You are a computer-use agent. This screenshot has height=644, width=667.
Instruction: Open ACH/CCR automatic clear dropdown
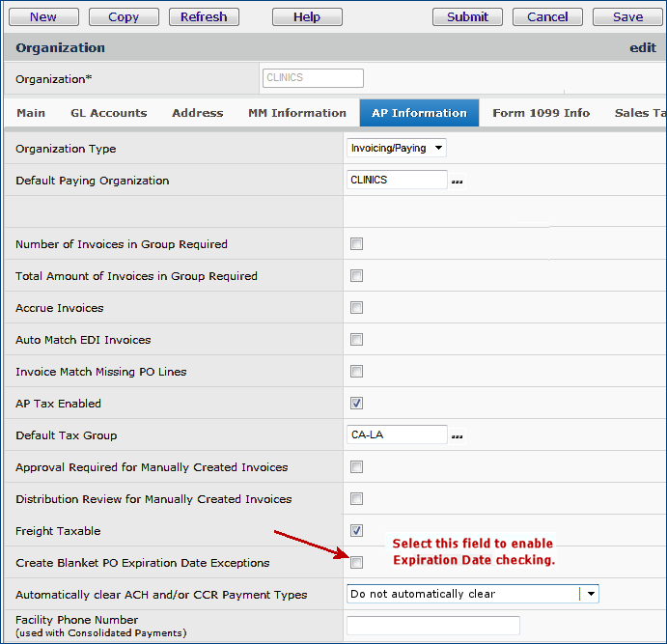(x=589, y=594)
